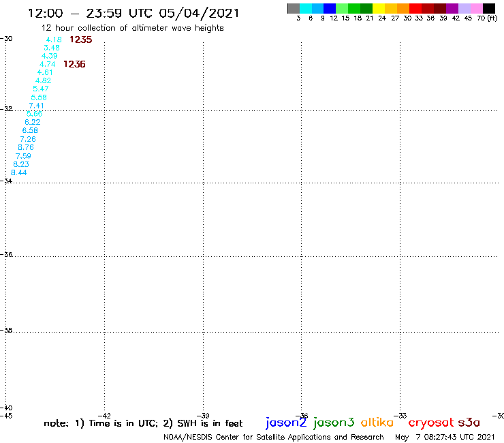This screenshot has height=443, width=504.
Task: Select the 7.41 wave height reading
Action: coord(36,106)
